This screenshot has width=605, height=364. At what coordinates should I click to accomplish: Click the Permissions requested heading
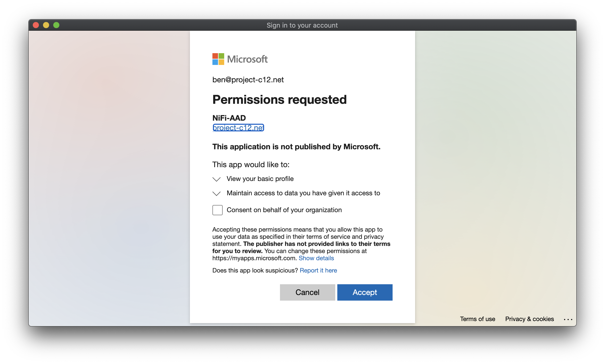279,99
